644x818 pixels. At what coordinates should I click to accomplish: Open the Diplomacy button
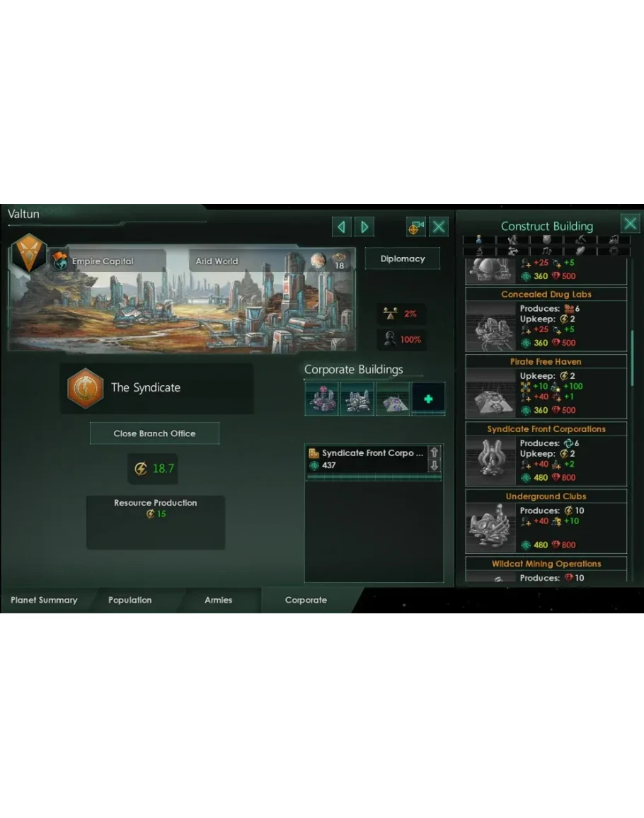[x=403, y=259]
